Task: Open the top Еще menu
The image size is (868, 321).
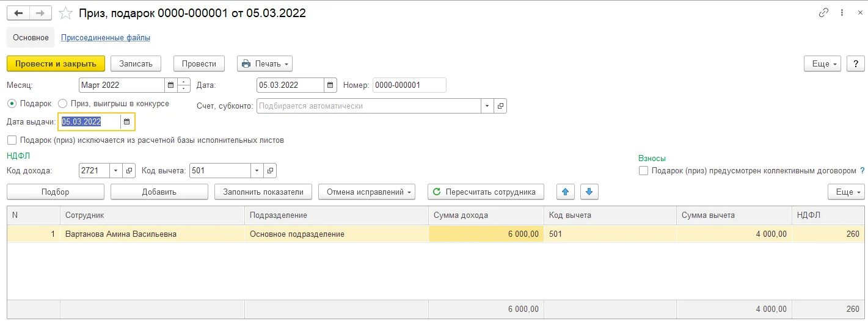Action: (822, 63)
